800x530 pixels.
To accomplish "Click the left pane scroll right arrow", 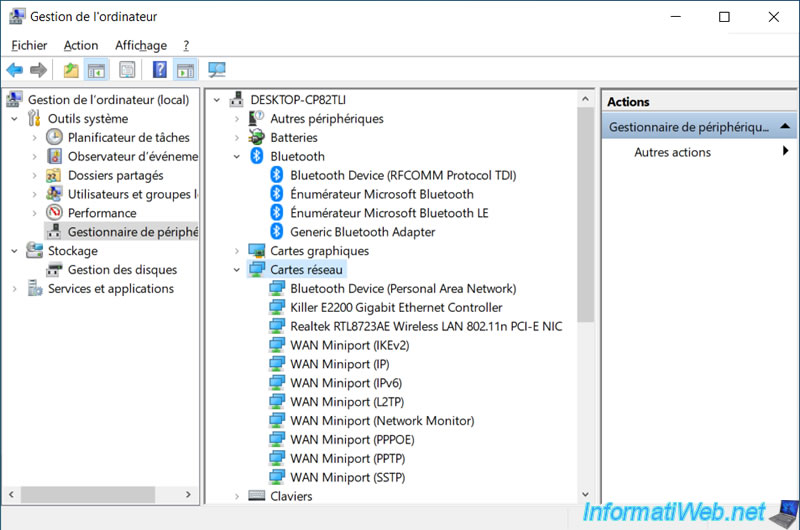I will (188, 494).
